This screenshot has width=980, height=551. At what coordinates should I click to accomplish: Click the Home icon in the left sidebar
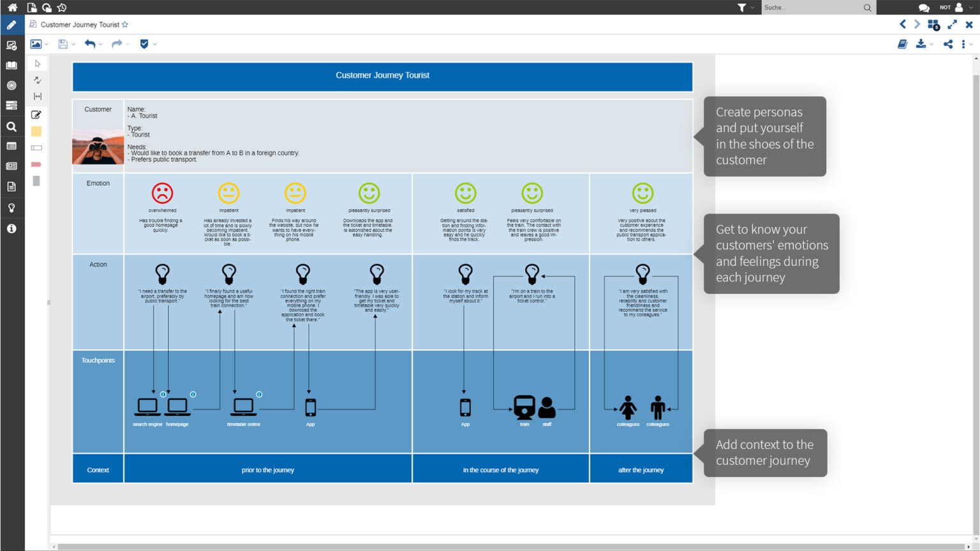point(11,7)
